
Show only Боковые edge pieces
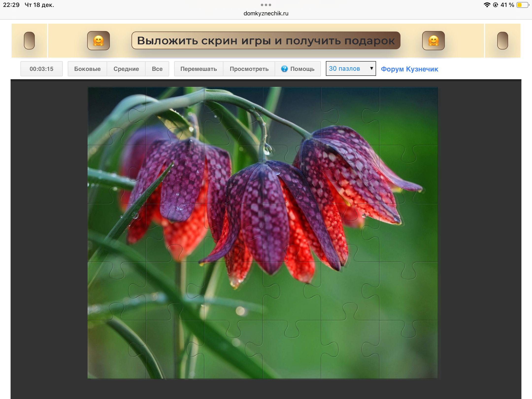tap(87, 69)
